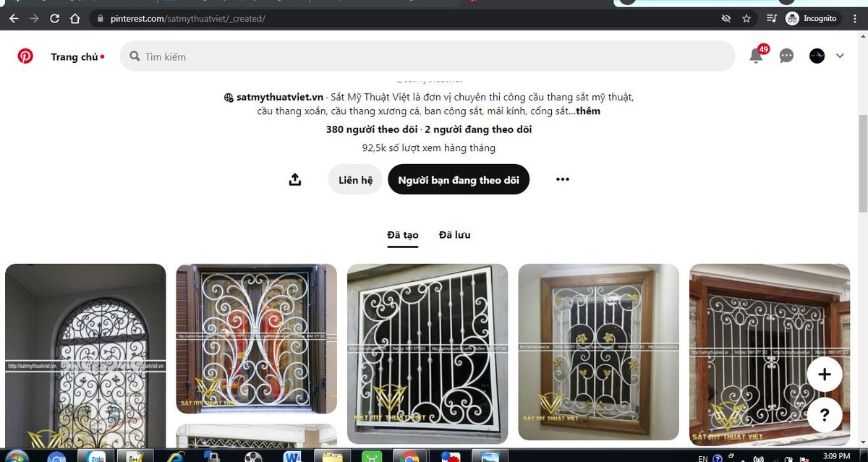This screenshot has height=462, width=868.
Task: Open the arched iron window pin thumbnail
Action: click(85, 356)
